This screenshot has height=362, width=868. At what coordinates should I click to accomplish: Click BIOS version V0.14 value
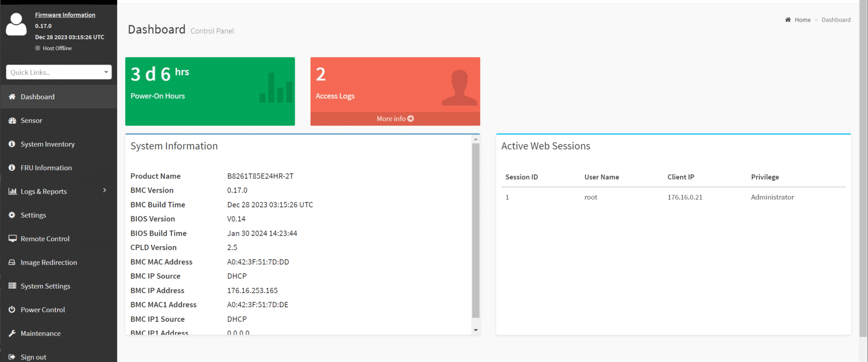[x=236, y=219]
